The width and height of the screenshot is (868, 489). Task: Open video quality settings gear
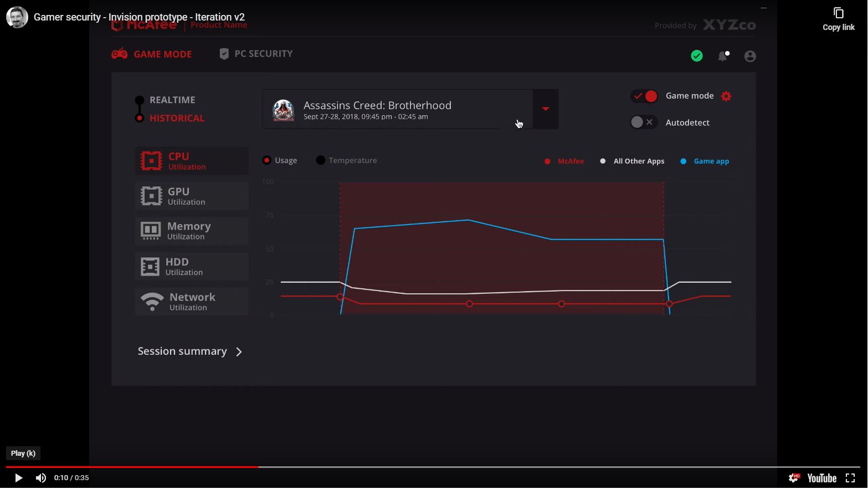(x=794, y=478)
